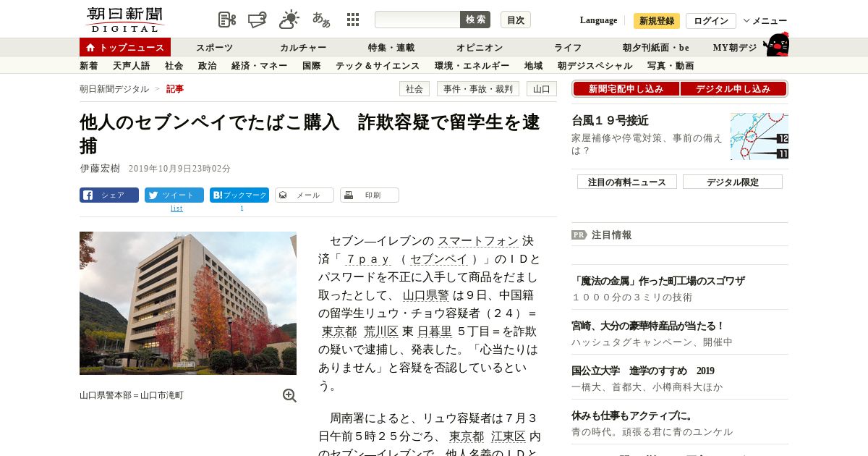This screenshot has height=456, width=868.
Task: Open 国公立大学 進学のすすめ 2019 link
Action: (643, 371)
